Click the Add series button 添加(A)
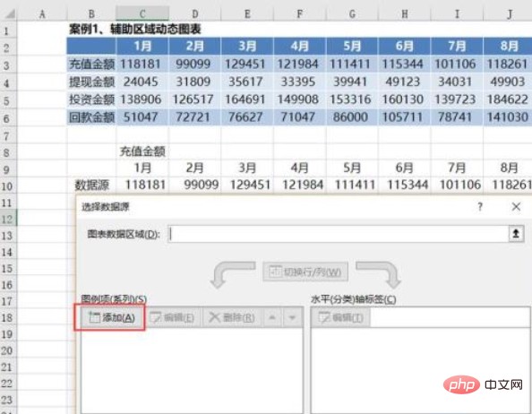Image resolution: width=532 pixels, height=414 pixels. pyautogui.click(x=112, y=317)
